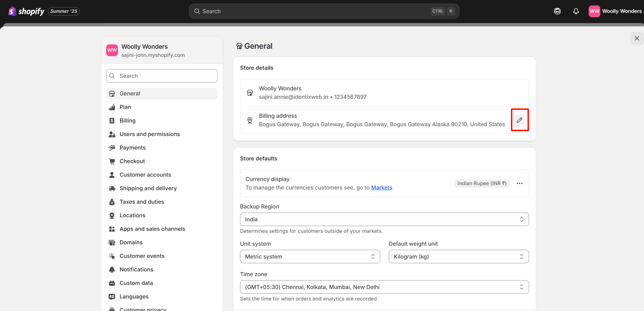644x311 pixels.
Task: Open the notifications bell
Action: tap(576, 11)
